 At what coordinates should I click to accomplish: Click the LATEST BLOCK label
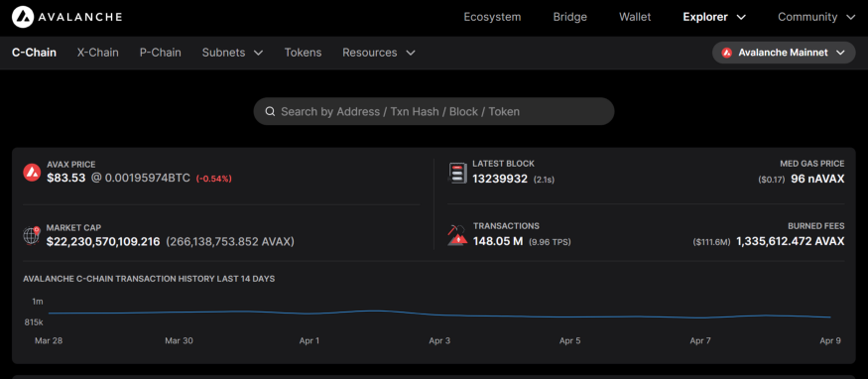(x=503, y=164)
